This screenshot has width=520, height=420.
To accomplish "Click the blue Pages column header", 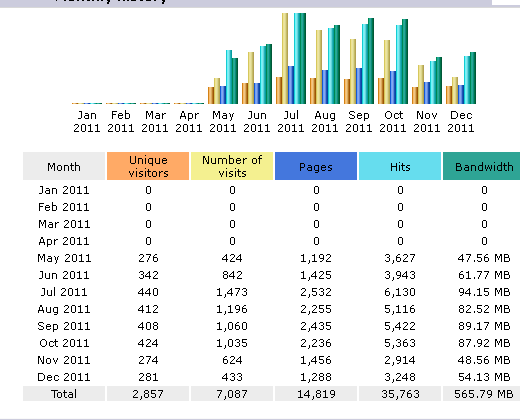I will (x=316, y=166).
